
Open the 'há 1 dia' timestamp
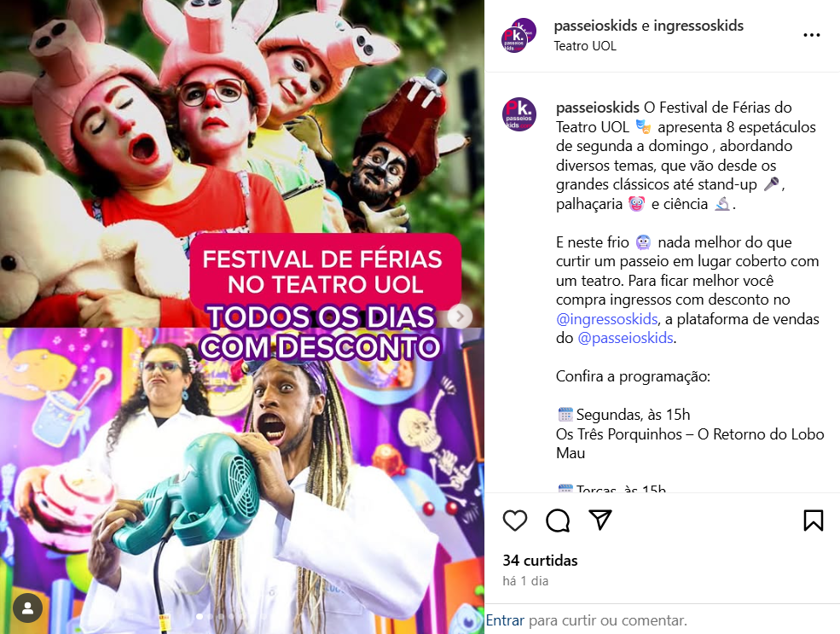point(525,581)
